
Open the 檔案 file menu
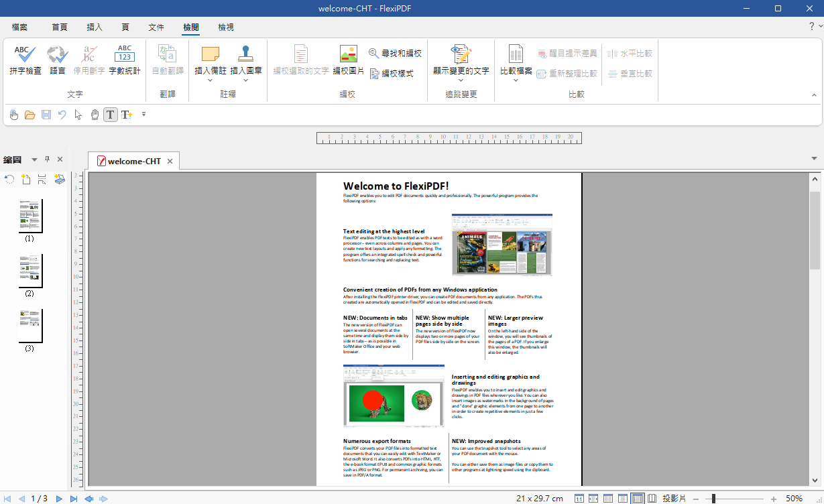20,27
